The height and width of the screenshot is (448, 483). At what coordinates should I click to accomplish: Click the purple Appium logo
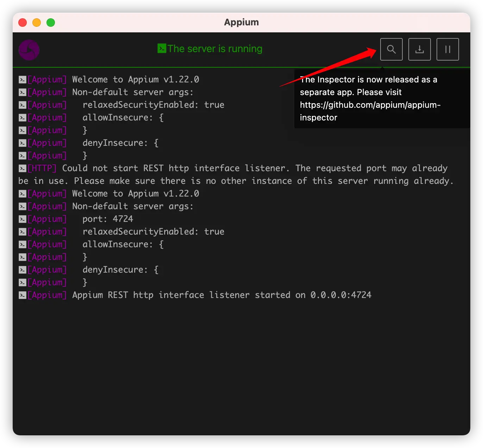[29, 50]
